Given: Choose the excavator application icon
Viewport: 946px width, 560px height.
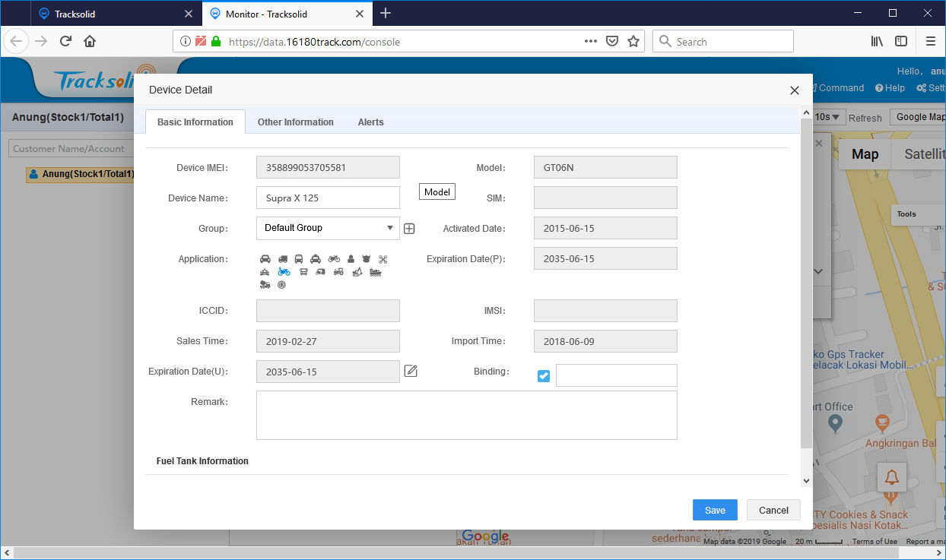Looking at the screenshot, I should coord(357,272).
